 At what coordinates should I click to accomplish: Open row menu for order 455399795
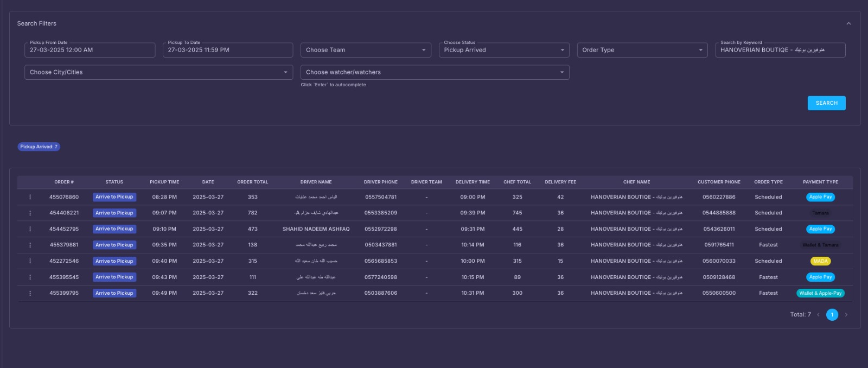tap(30, 293)
